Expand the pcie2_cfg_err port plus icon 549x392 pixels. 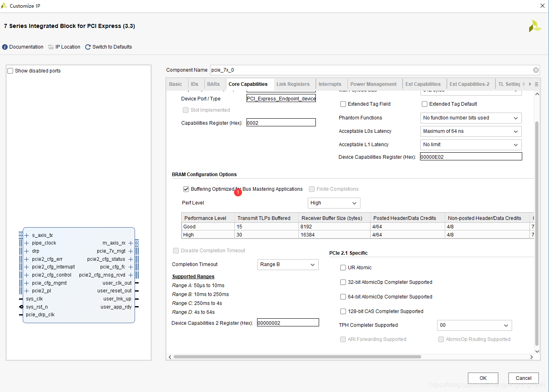(27, 259)
